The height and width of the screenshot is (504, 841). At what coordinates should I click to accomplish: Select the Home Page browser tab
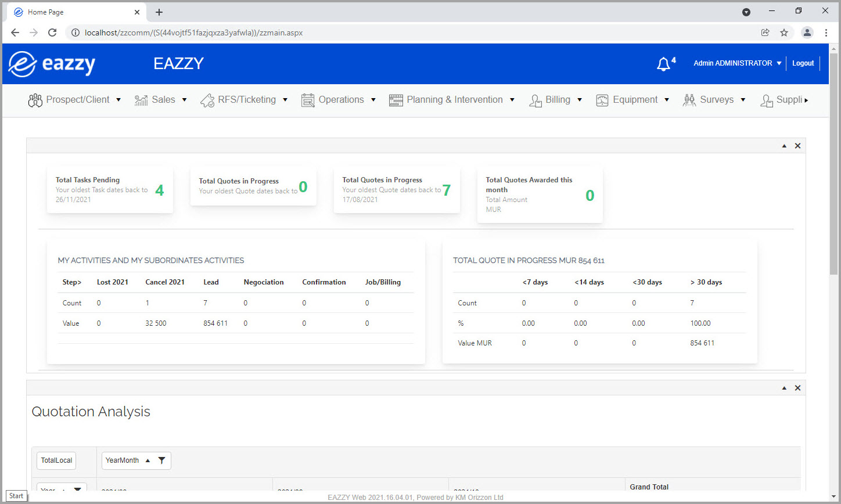pos(77,12)
